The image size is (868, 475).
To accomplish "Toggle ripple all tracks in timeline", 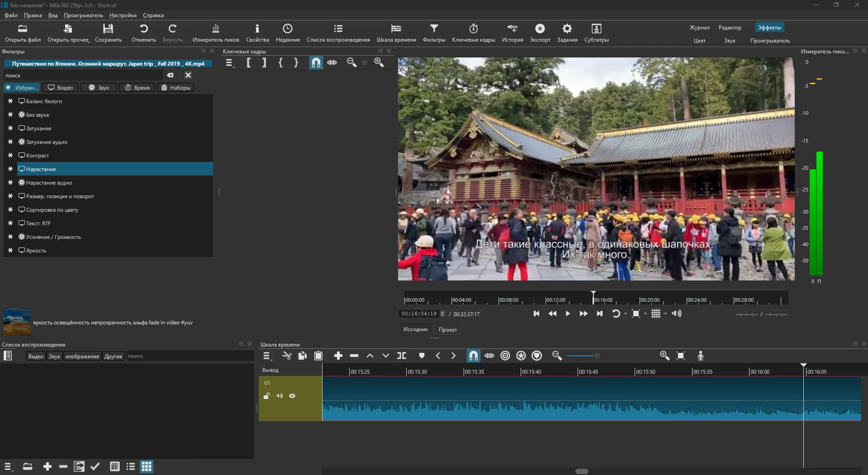I will tap(521, 356).
